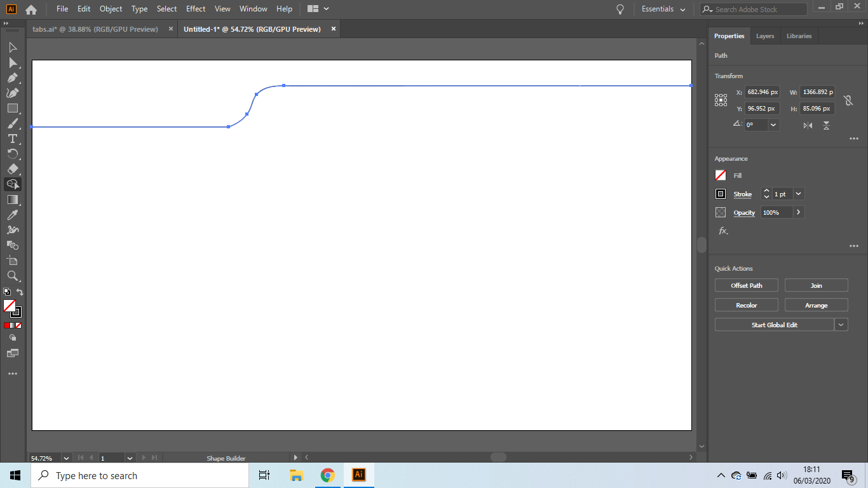This screenshot has height=488, width=868.
Task: Open the Effect menu
Action: (x=195, y=9)
